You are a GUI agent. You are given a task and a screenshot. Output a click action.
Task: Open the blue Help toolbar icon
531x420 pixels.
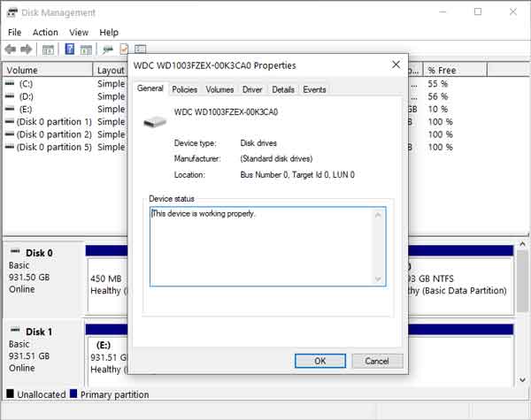point(70,49)
